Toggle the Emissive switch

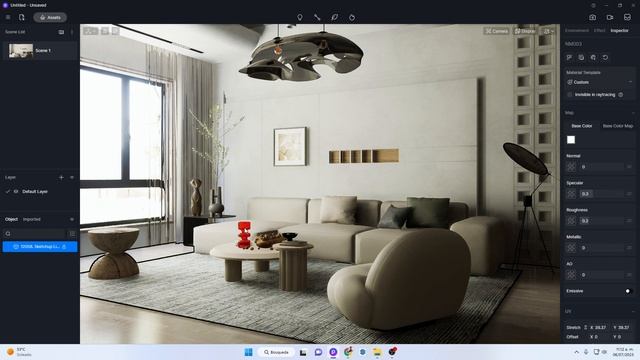click(628, 291)
